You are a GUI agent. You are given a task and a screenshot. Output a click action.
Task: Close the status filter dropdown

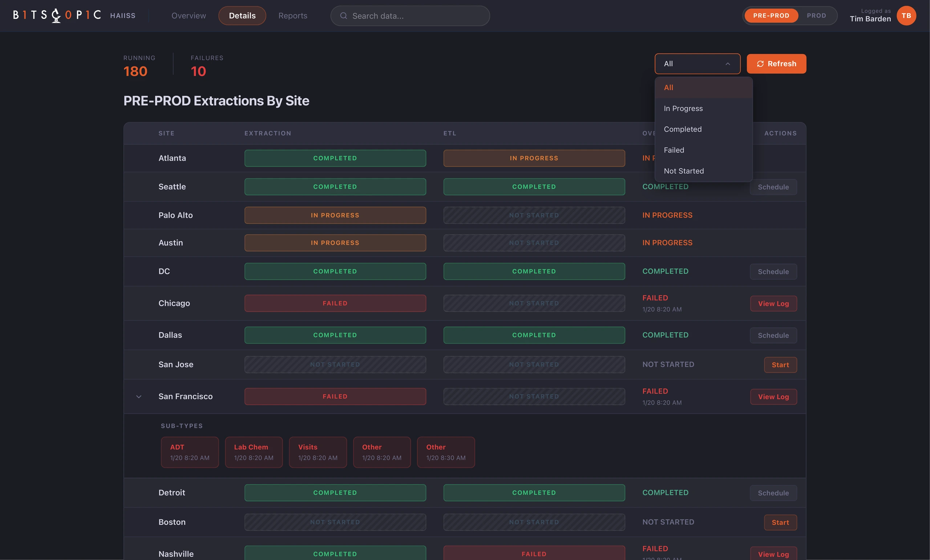[697, 64]
